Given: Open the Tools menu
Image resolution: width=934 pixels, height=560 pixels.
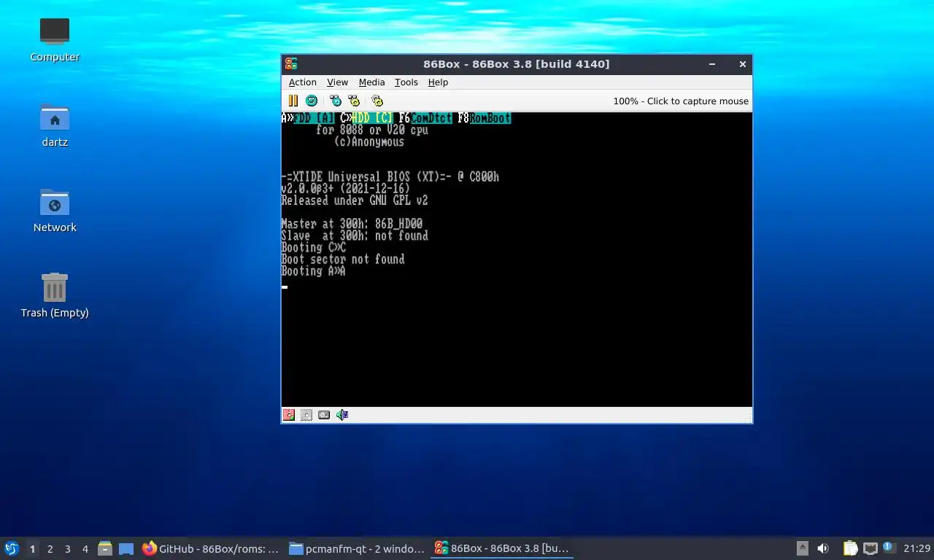Looking at the screenshot, I should (406, 82).
